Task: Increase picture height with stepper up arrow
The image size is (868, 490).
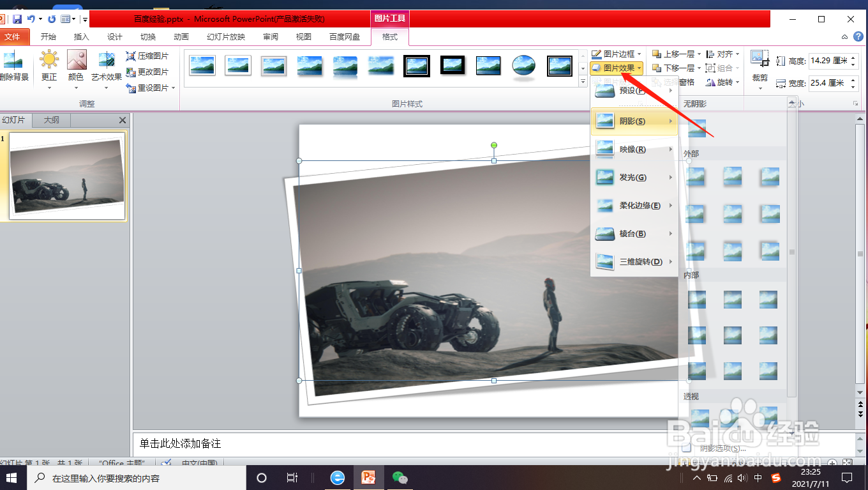Action: [x=853, y=58]
